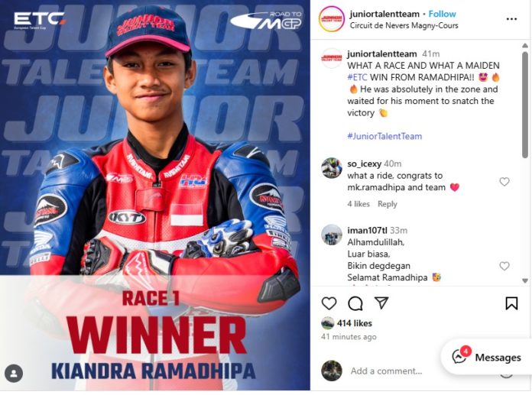
Task: Save the post with bookmark icon
Action: pyautogui.click(x=511, y=303)
